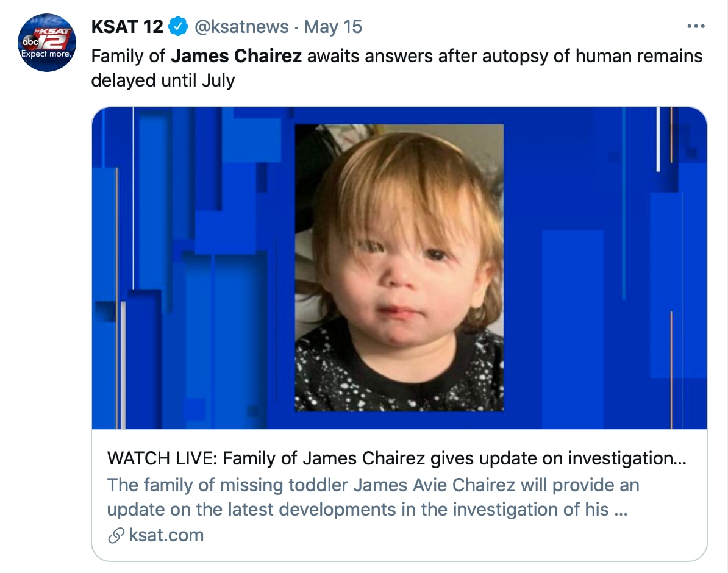This screenshot has height=573, width=728.
Task: Click the blue verified badge
Action: (178, 27)
